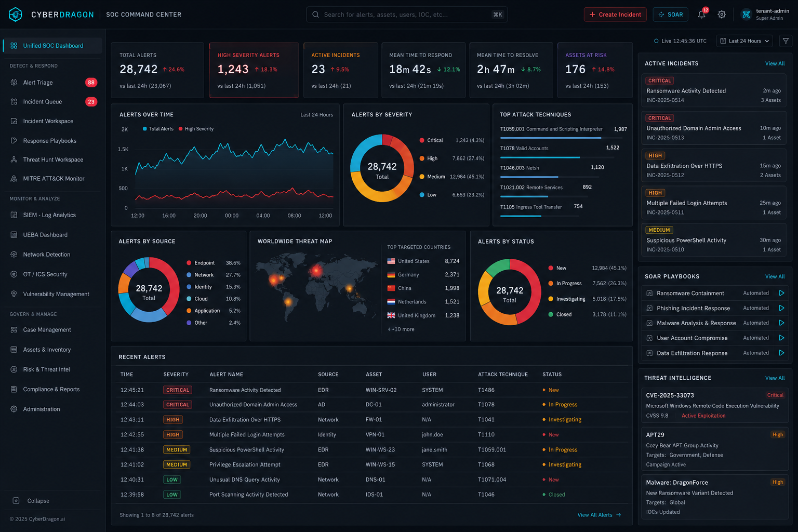Screen dimensions: 798x532
Task: Open Compliance & Reports
Action: [52, 389]
